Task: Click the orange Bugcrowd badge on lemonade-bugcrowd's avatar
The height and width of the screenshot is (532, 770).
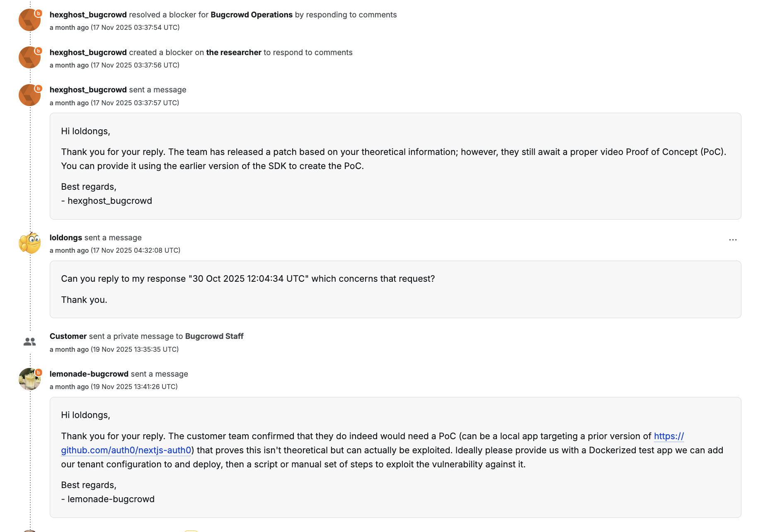Action: tap(38, 372)
